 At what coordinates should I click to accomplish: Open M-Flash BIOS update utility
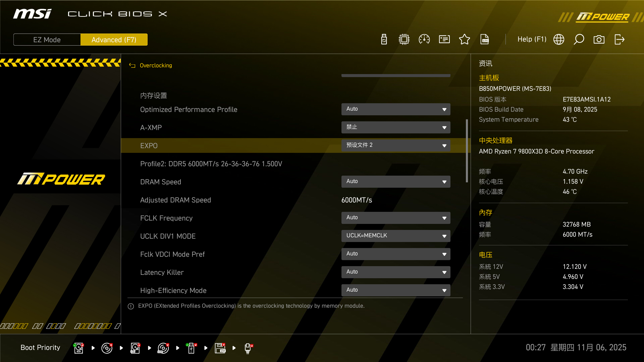[384, 39]
